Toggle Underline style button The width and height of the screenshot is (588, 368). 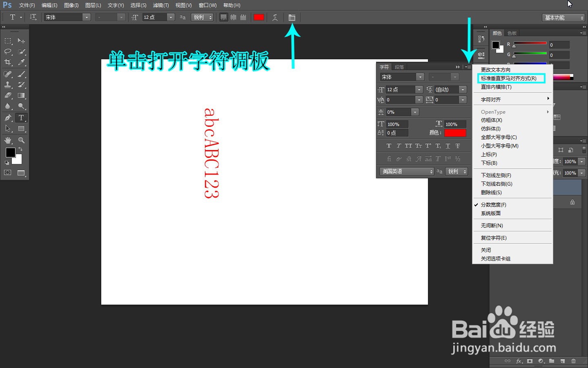click(448, 146)
